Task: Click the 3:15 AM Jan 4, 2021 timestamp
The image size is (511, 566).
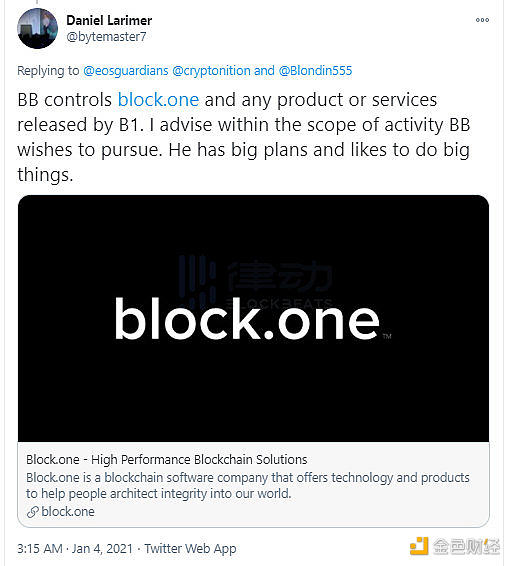Action: (x=75, y=549)
